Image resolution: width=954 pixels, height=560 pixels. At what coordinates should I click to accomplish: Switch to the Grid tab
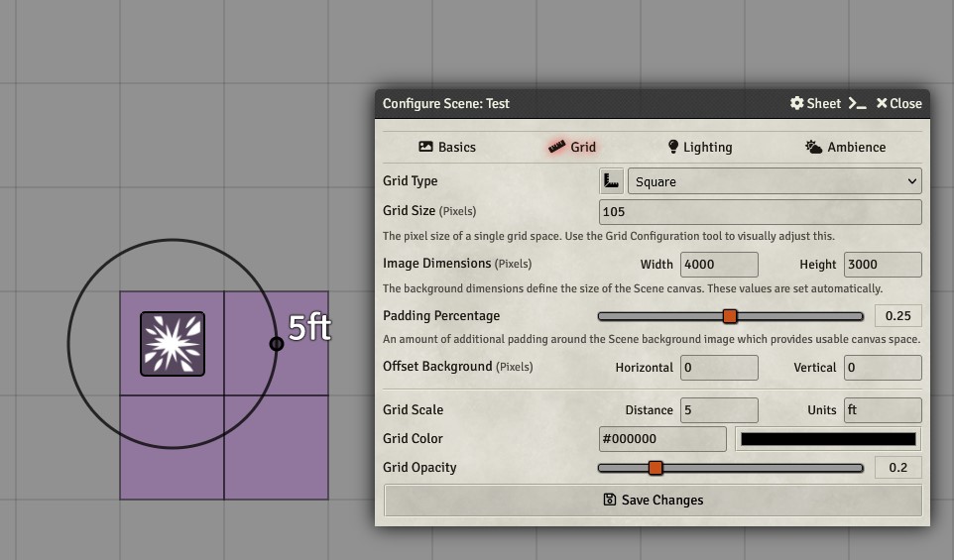[572, 147]
